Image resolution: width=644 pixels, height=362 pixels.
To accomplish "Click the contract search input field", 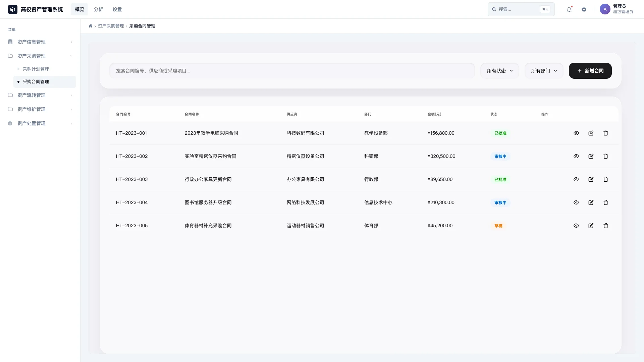I will click(292, 71).
